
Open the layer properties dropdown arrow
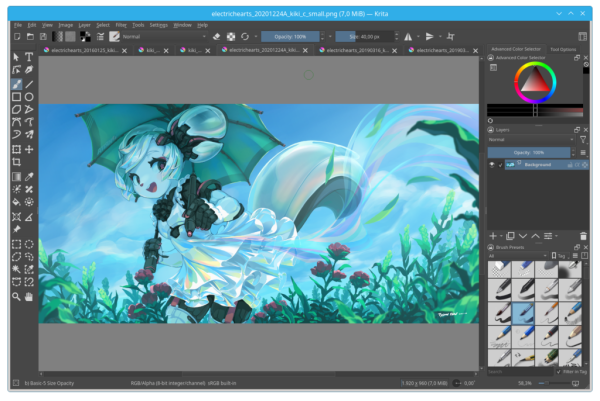[556, 236]
